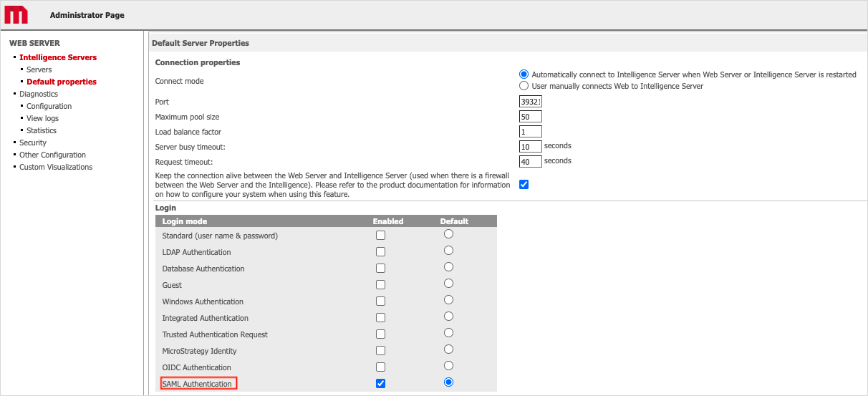The image size is (868, 396).
Task: Disable SAML Authentication enabled checkbox
Action: 380,384
